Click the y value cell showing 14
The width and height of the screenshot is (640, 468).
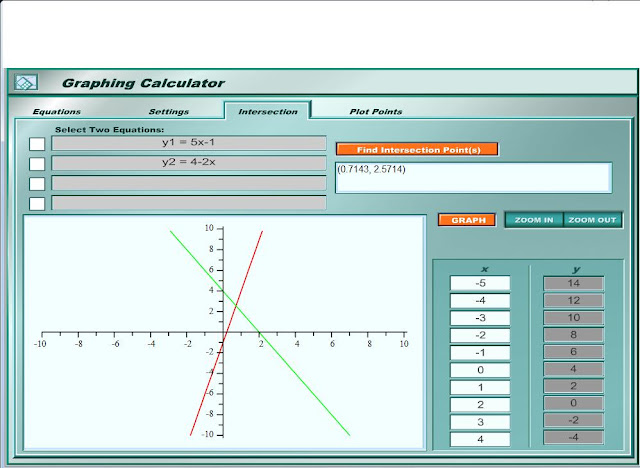click(573, 283)
